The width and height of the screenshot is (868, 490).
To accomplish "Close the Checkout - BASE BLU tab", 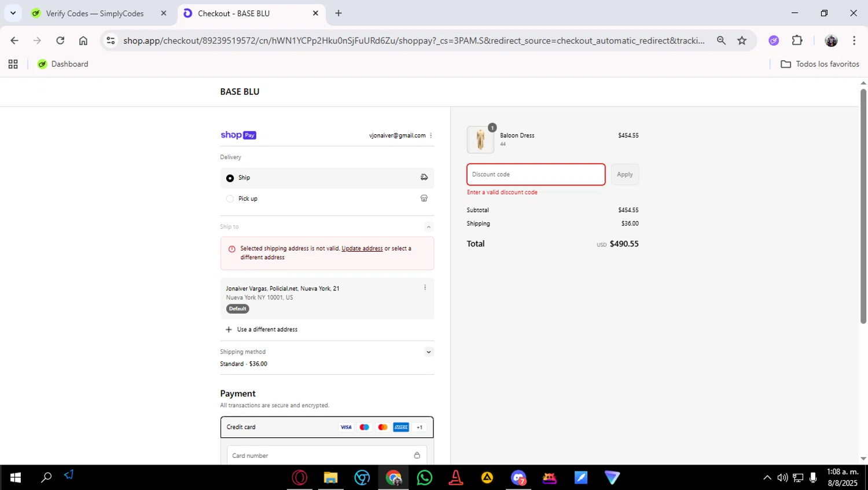I will tap(315, 13).
